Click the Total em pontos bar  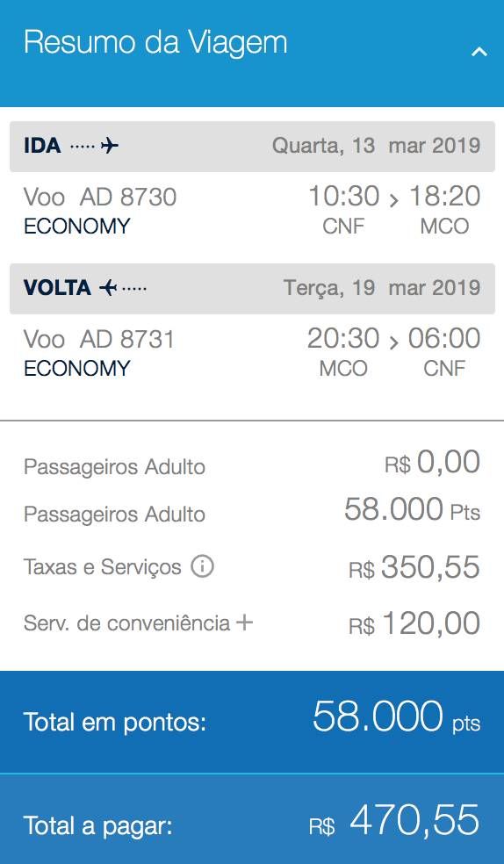252,721
